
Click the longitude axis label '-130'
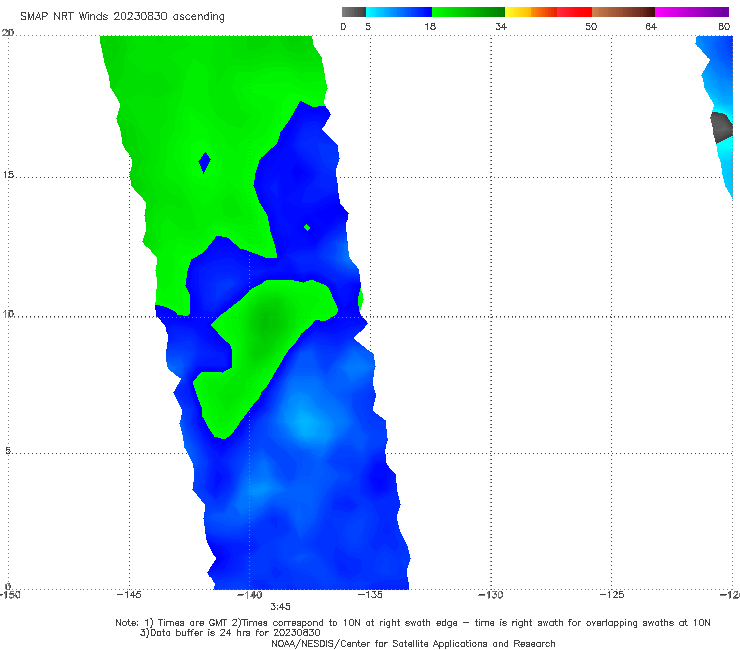point(491,594)
